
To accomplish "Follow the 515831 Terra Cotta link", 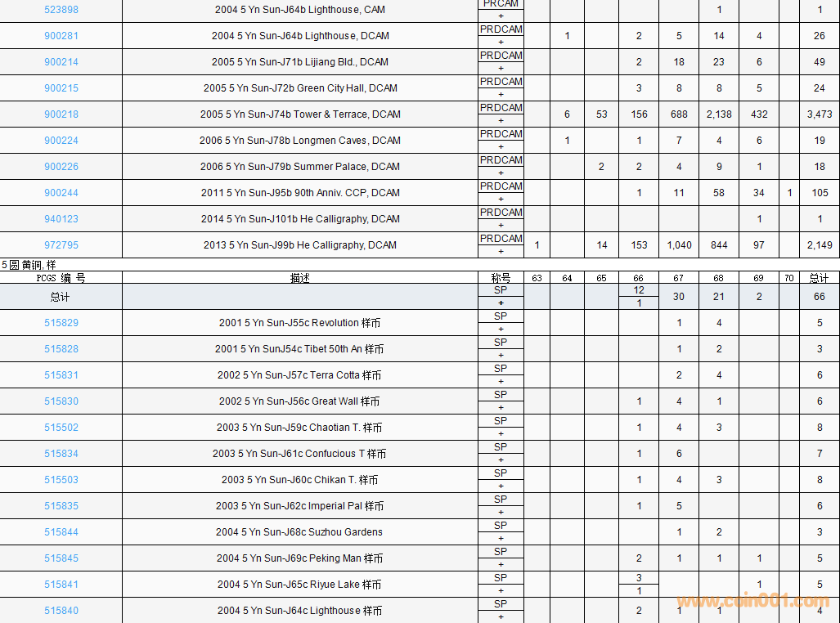I will click(x=61, y=375).
